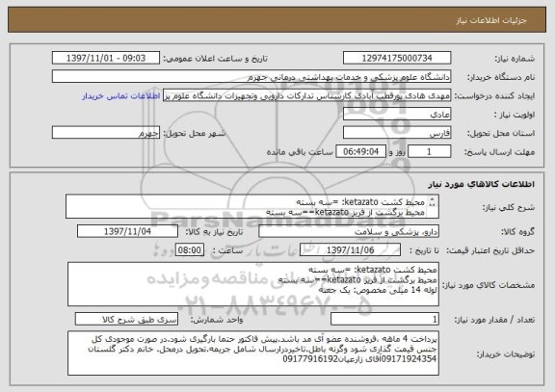Click the نام دستگاه خریدار field
The image size is (555, 392).
coord(251,77)
